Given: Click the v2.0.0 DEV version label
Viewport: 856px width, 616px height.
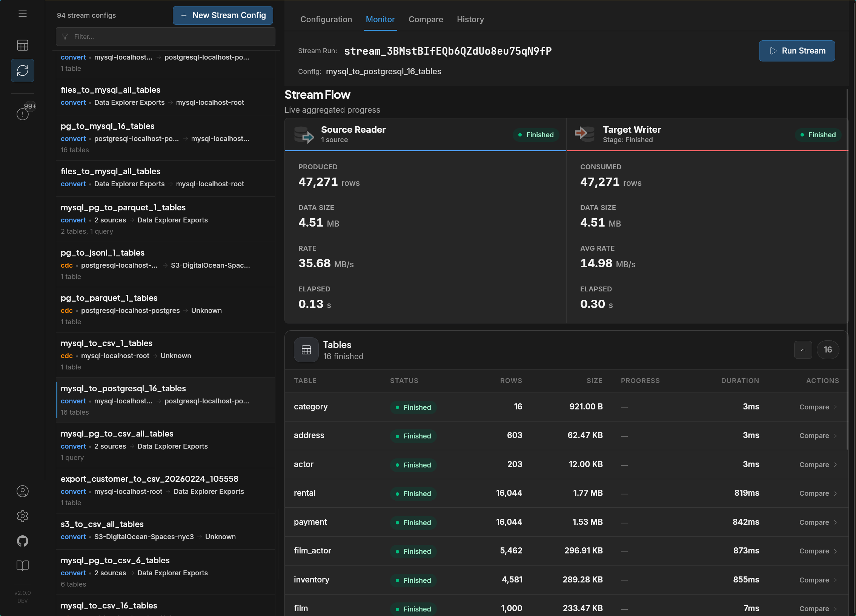Looking at the screenshot, I should pos(23,597).
